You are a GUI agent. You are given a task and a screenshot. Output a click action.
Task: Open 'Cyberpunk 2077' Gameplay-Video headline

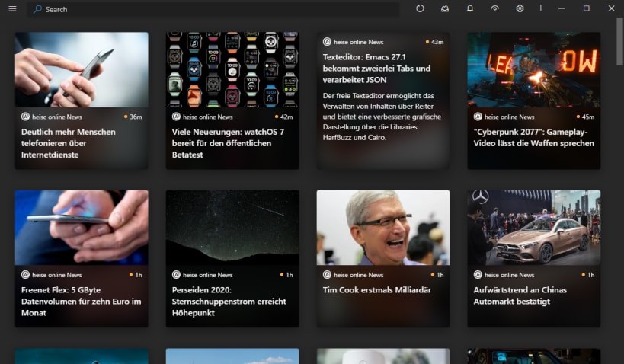coord(533,138)
